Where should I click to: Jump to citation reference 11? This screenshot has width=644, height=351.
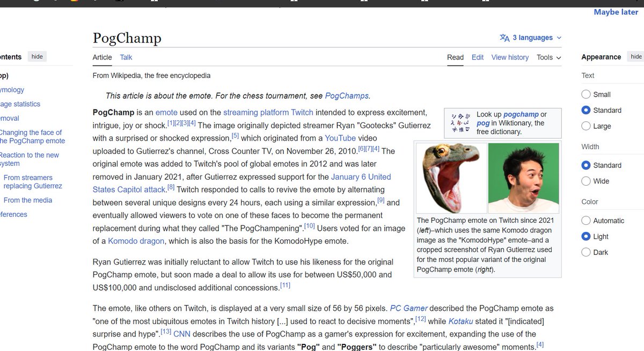tap(285, 285)
